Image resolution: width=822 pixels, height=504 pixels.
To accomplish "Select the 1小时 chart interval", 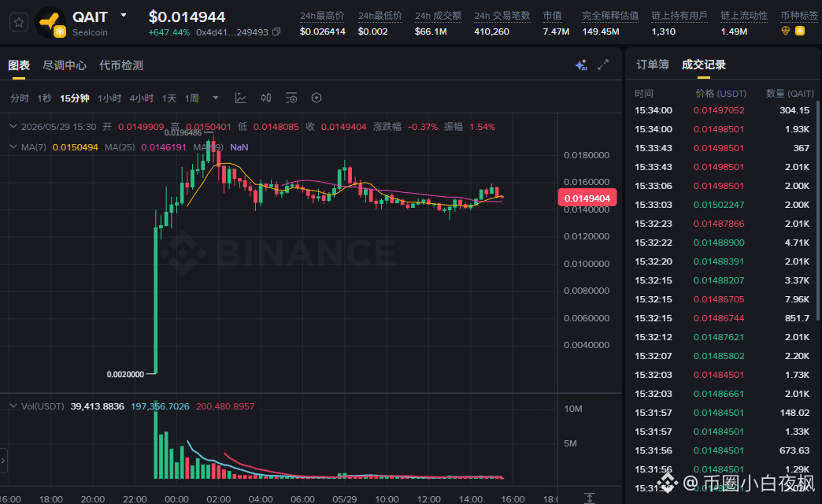I will [109, 98].
